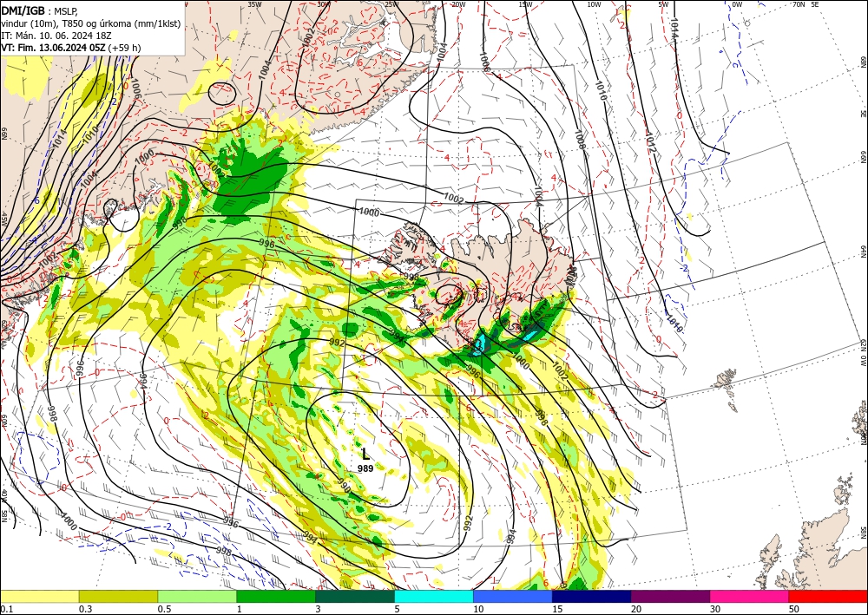
Task: Click the '30W' longitude label at top
Action: pyautogui.click(x=324, y=4)
